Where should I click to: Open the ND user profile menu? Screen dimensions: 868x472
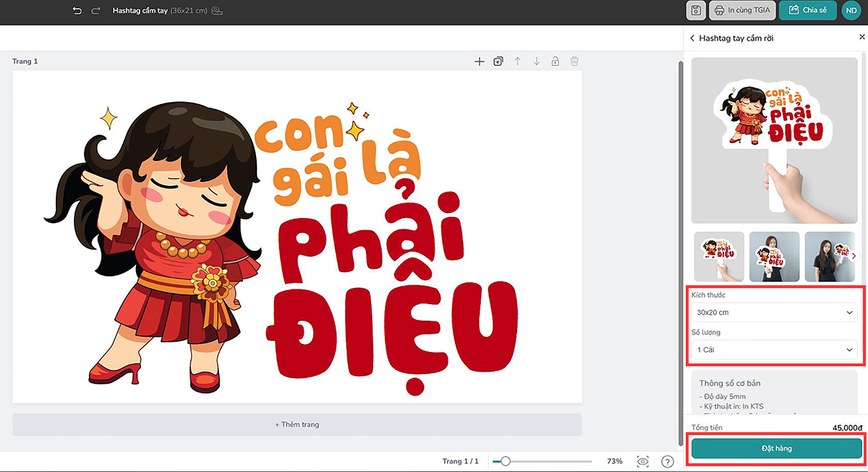[x=851, y=10]
